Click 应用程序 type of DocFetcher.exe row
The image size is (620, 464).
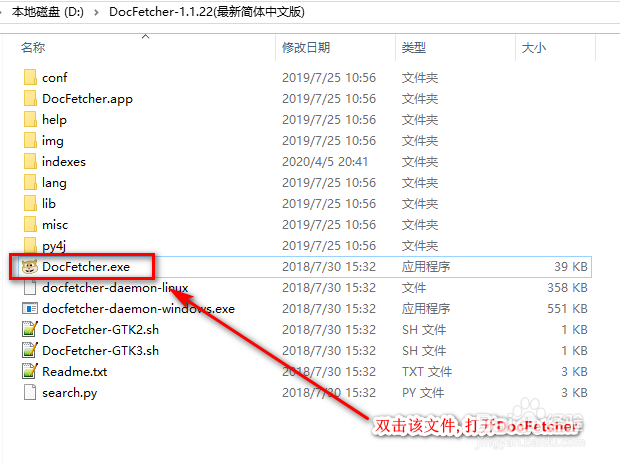point(426,267)
